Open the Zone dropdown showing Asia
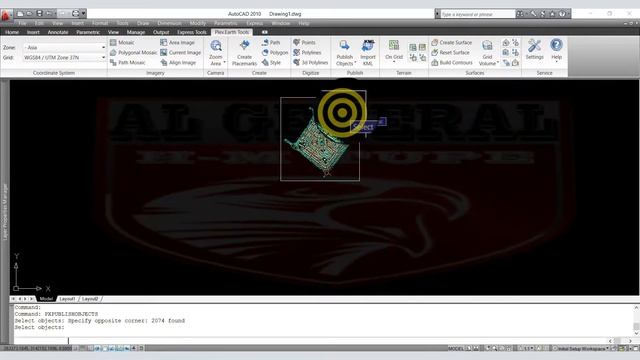This screenshot has height=360, width=640. coord(64,47)
